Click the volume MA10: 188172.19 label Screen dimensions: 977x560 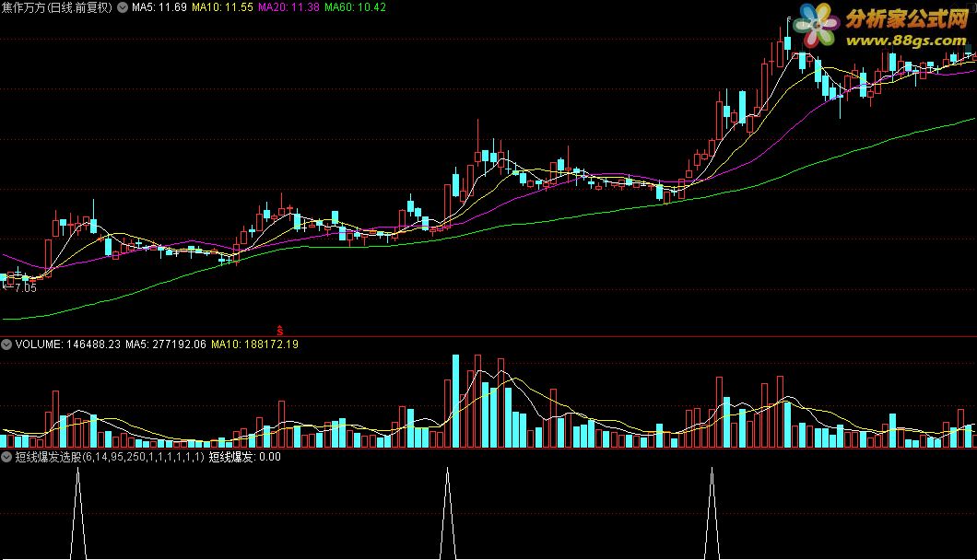click(x=254, y=344)
